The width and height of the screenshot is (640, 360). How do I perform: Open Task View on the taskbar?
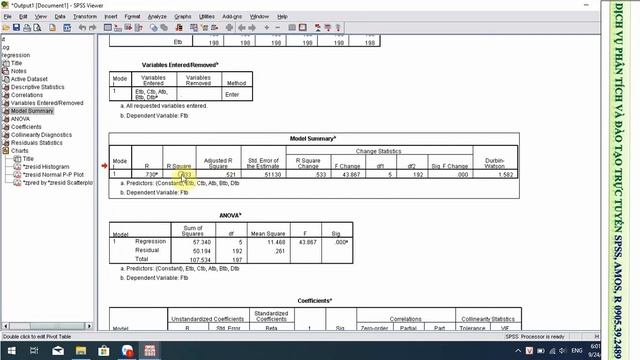coord(34,351)
